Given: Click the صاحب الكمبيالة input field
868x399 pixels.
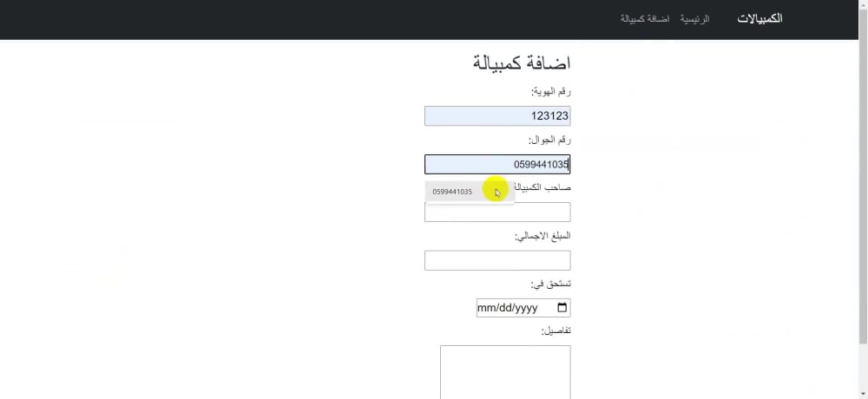Looking at the screenshot, I should 497,212.
